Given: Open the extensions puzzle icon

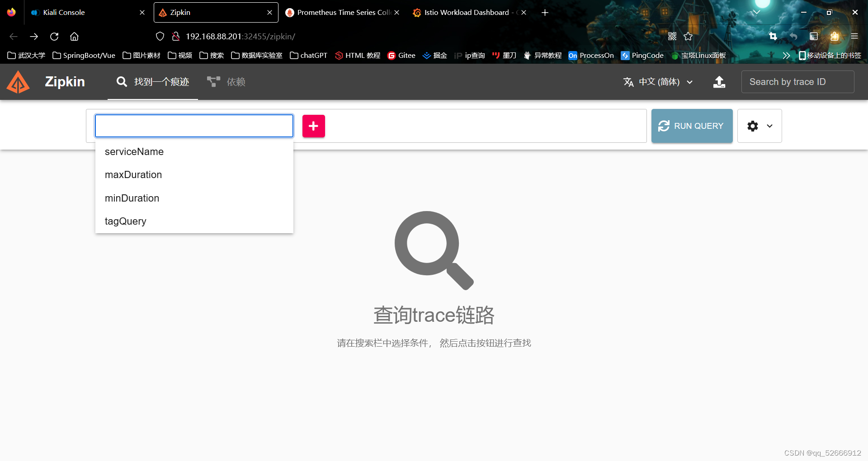Looking at the screenshot, I should tap(835, 37).
